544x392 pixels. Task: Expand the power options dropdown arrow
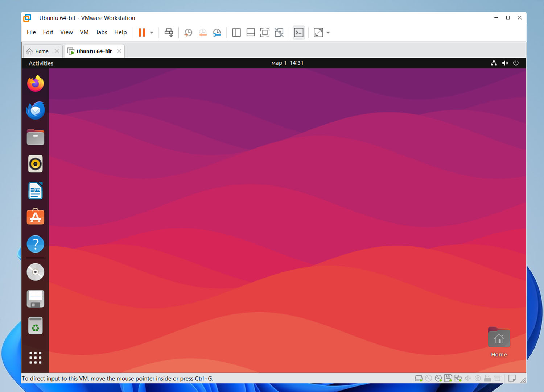tap(152, 33)
